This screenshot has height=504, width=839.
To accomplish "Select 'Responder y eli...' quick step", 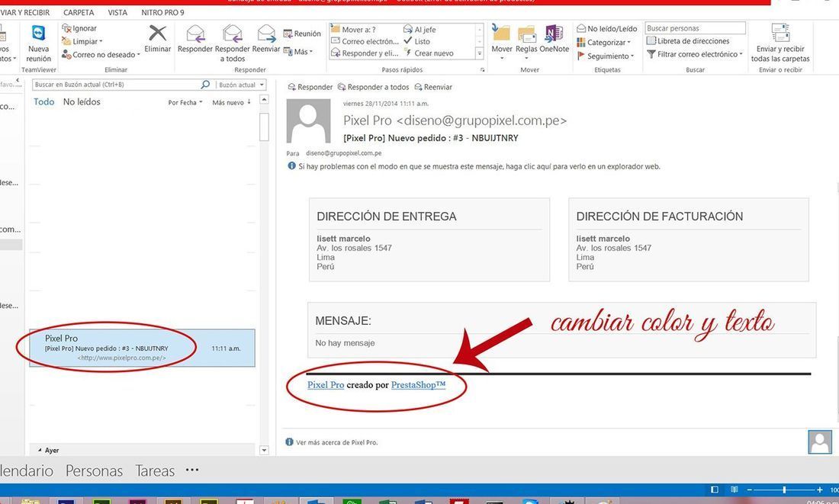I will [365, 53].
